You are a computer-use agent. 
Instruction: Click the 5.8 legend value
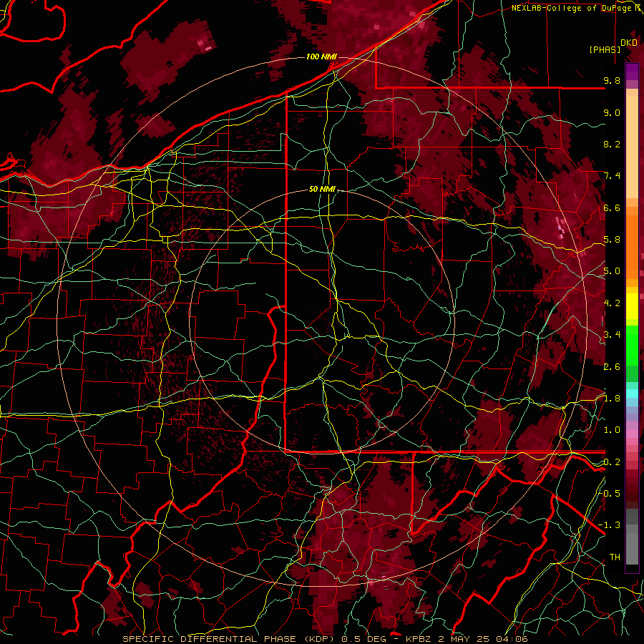point(612,240)
